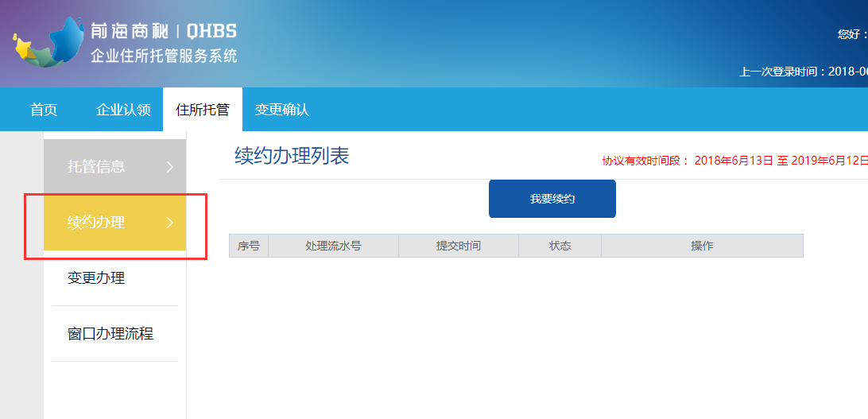Screen dimensions: 868x419
Task: Click the chevron beside 续约办理
Action: tap(169, 223)
